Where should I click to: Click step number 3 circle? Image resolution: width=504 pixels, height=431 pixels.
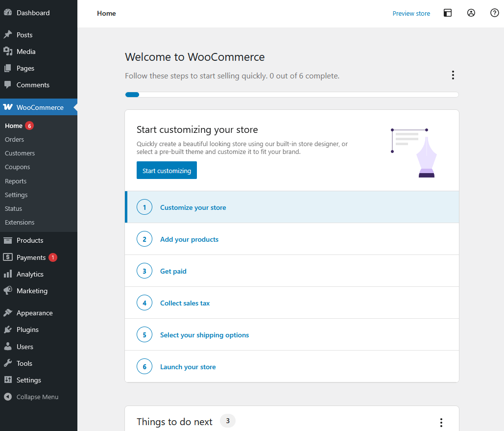(x=144, y=271)
